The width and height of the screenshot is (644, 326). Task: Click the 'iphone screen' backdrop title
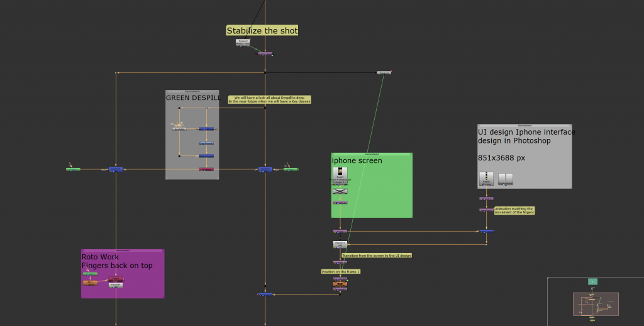pyautogui.click(x=357, y=160)
